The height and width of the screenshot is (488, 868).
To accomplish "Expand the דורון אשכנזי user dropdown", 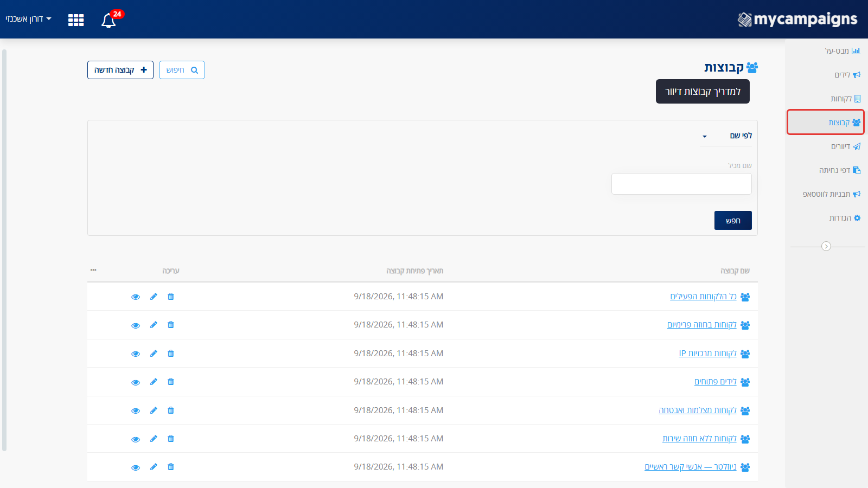I will point(28,19).
